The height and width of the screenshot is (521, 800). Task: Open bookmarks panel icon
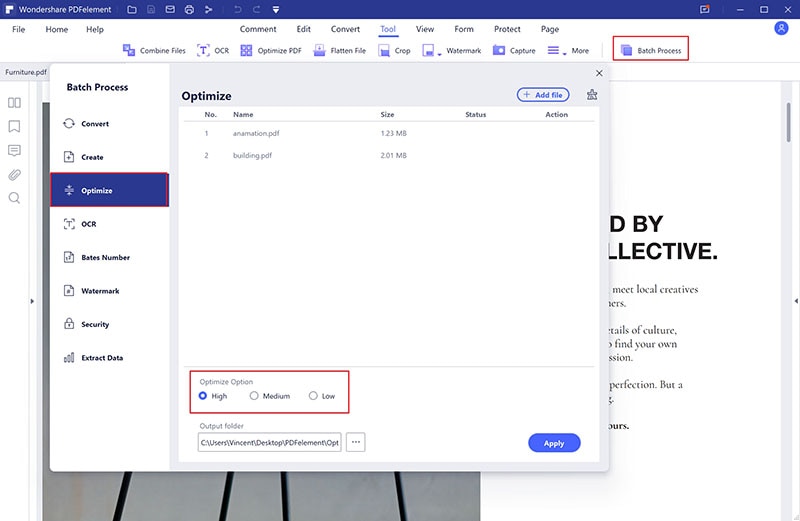coord(14,126)
